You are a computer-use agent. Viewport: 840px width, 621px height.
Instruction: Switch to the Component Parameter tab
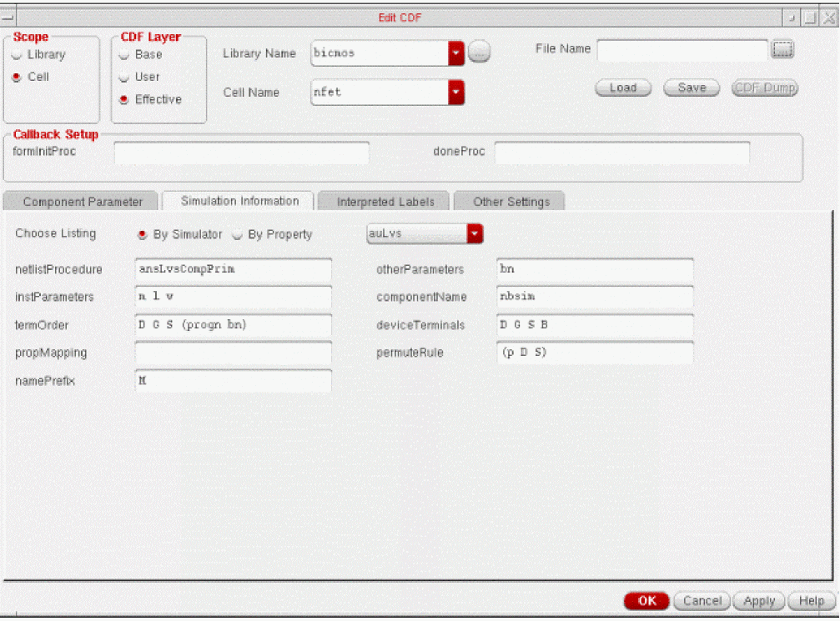point(82,201)
